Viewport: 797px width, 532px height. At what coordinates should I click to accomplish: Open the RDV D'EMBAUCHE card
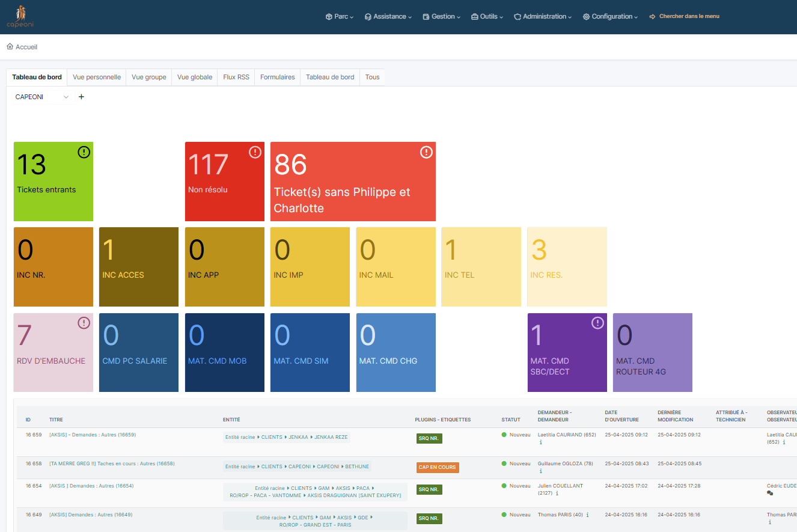(53, 353)
